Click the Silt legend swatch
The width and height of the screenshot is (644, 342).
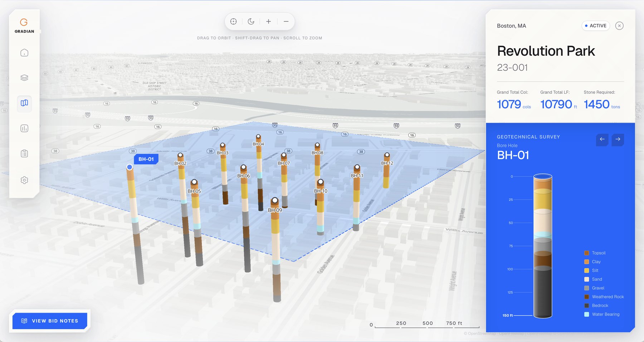[587, 271]
